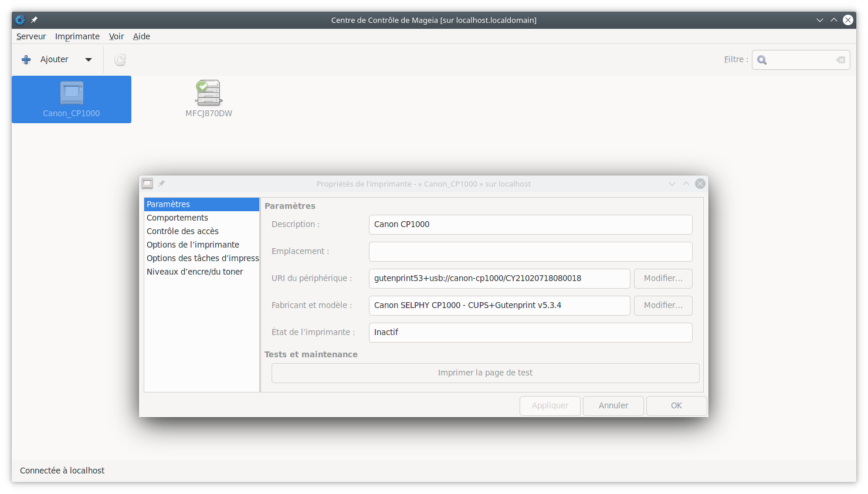Click Imprimer la page de test
The image size is (868, 494).
click(x=486, y=373)
